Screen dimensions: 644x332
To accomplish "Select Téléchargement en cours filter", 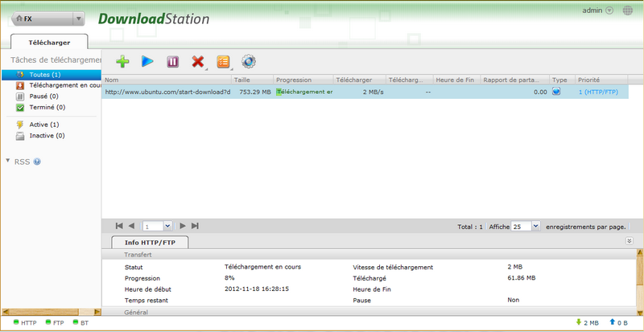I will click(58, 85).
